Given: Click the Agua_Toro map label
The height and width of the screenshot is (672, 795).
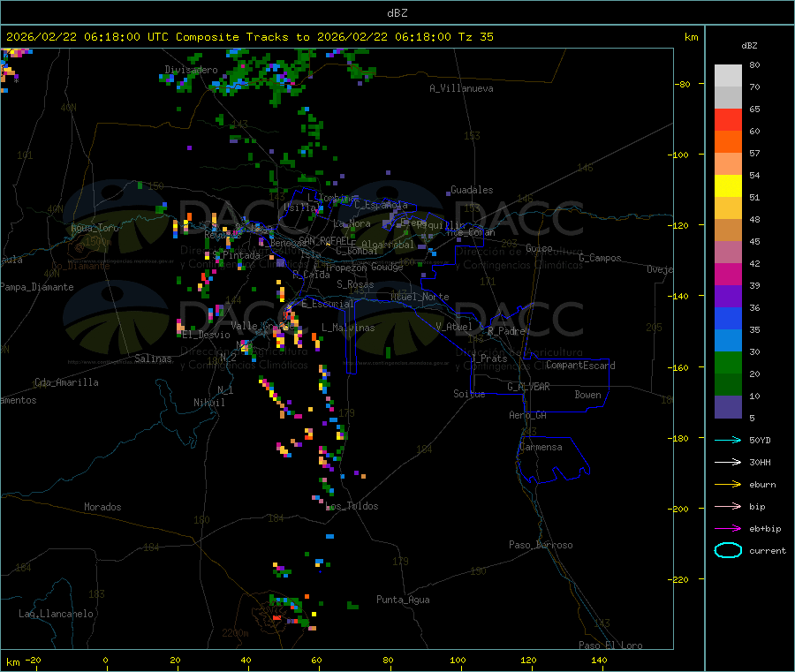Looking at the screenshot, I should click(95, 228).
